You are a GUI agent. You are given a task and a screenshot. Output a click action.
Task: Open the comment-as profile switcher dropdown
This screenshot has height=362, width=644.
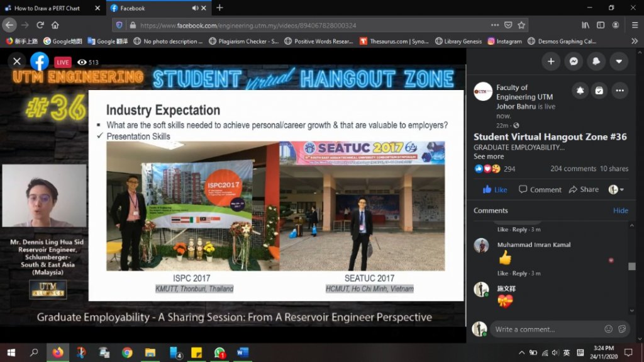pos(616,189)
